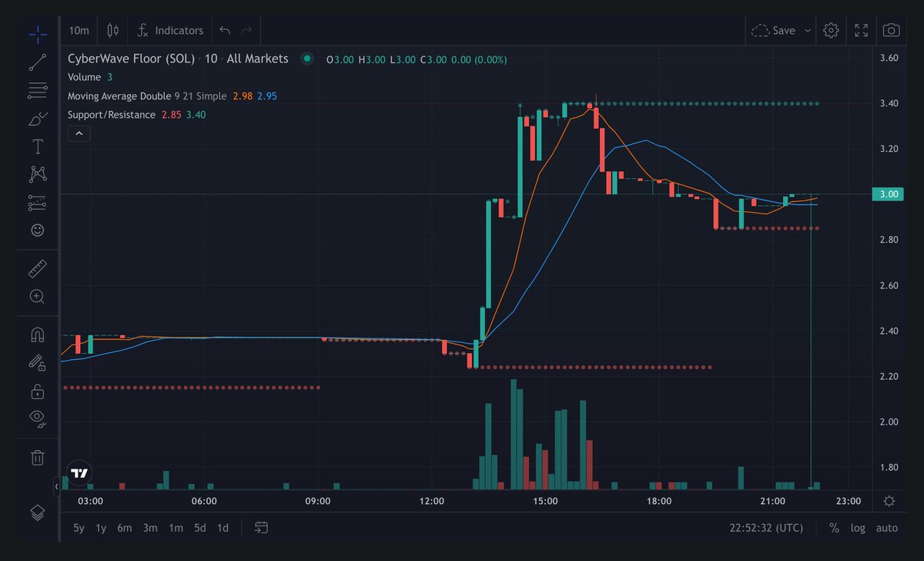This screenshot has height=561, width=924.
Task: Open the Fibonacci retracement tools
Action: point(37,91)
